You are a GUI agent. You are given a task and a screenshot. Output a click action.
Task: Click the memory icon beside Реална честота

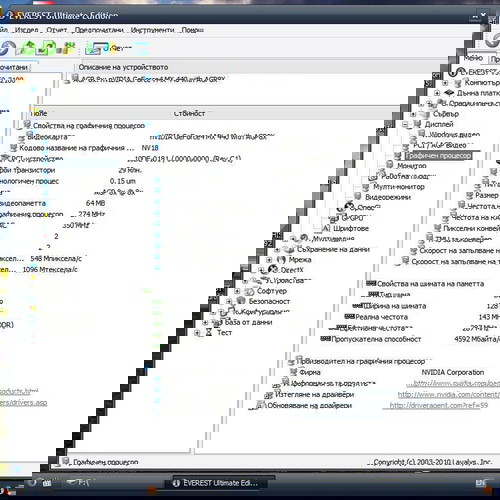(x=349, y=316)
